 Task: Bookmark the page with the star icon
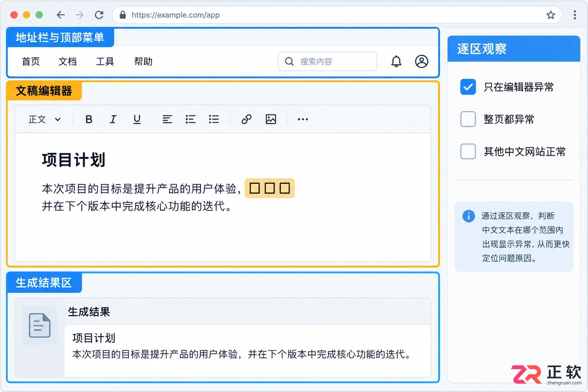551,15
